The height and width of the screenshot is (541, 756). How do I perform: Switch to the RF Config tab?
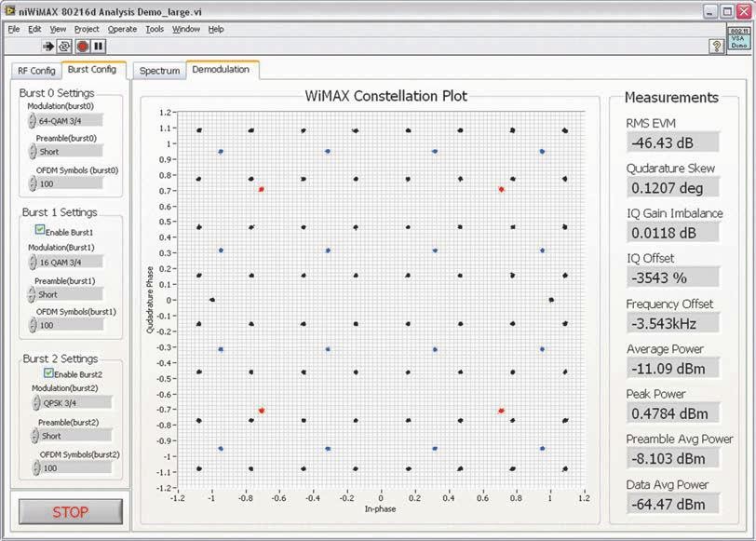point(36,71)
